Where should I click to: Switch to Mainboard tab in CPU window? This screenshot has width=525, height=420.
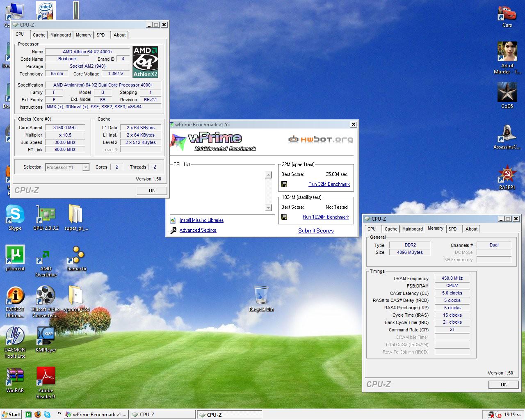coord(61,35)
